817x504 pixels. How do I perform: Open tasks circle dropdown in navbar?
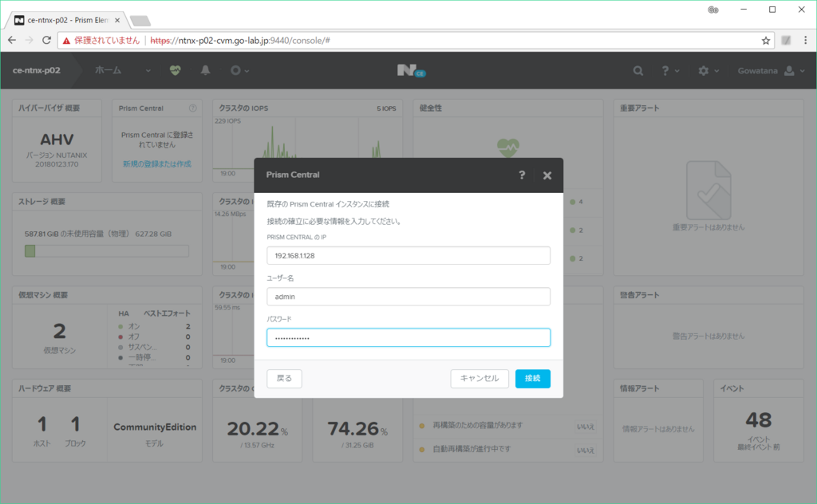tap(239, 70)
